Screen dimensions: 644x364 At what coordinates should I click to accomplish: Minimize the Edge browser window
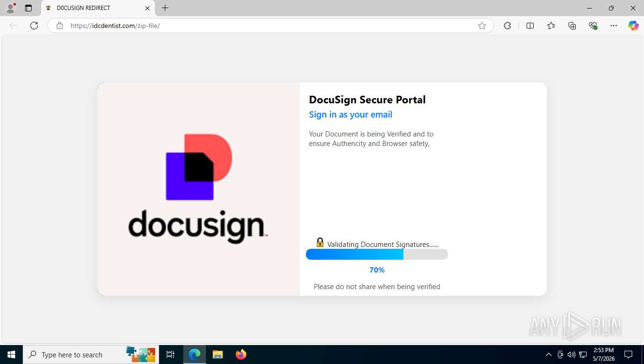[x=590, y=8]
